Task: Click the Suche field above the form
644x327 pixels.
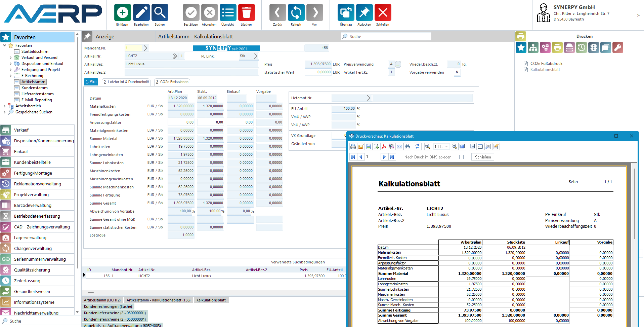Action: click(x=386, y=36)
